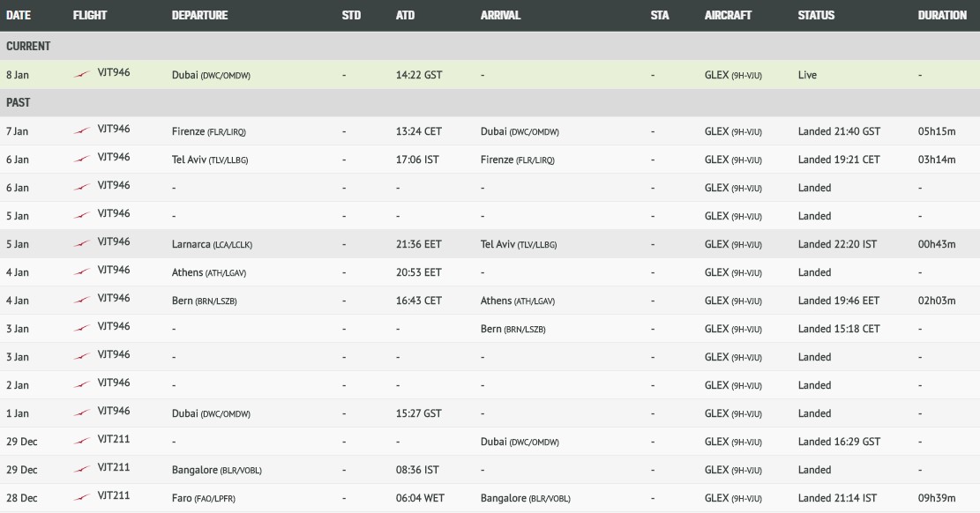Open Athens (ATH/LGAV) arrival airport link

[x=518, y=301]
